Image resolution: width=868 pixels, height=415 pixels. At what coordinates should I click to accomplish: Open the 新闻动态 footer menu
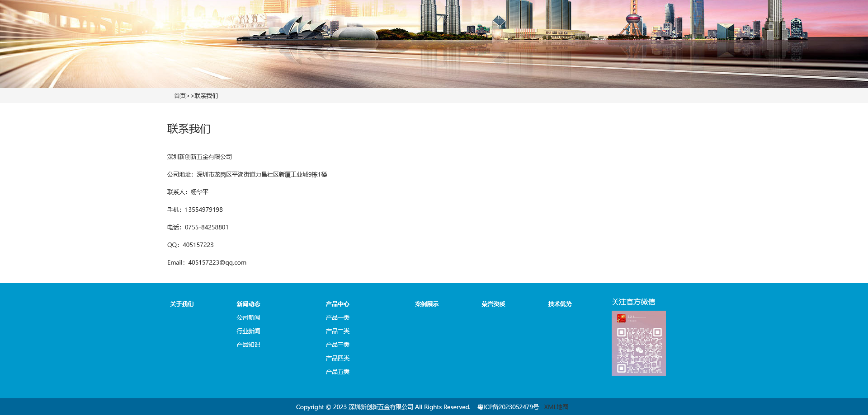pos(248,304)
